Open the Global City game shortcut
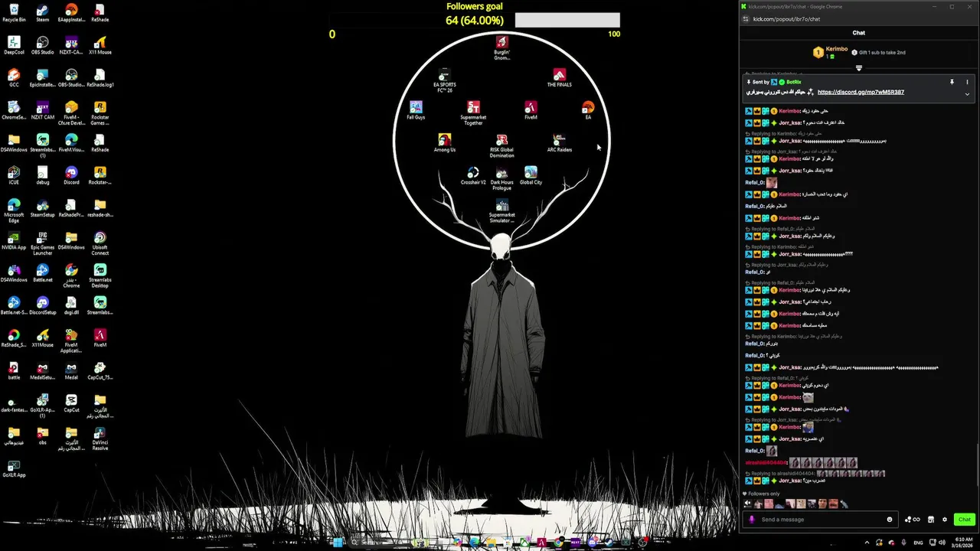 (531, 176)
